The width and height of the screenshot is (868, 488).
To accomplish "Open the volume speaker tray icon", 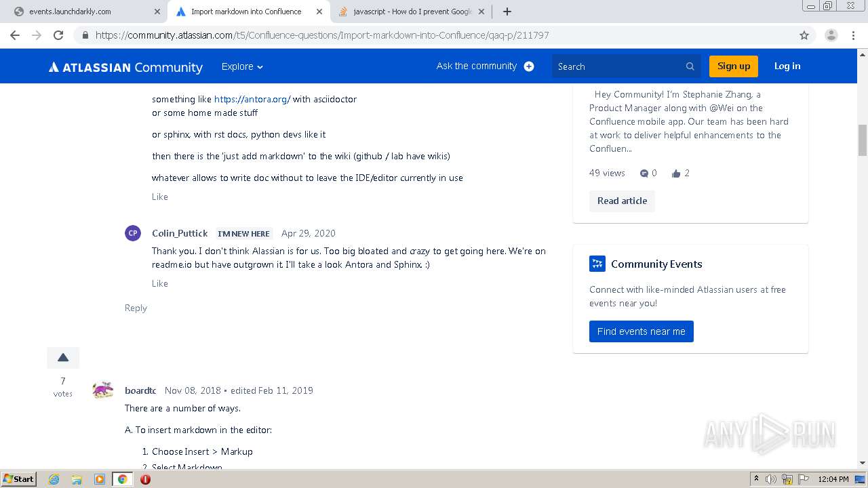I will pos(771,479).
